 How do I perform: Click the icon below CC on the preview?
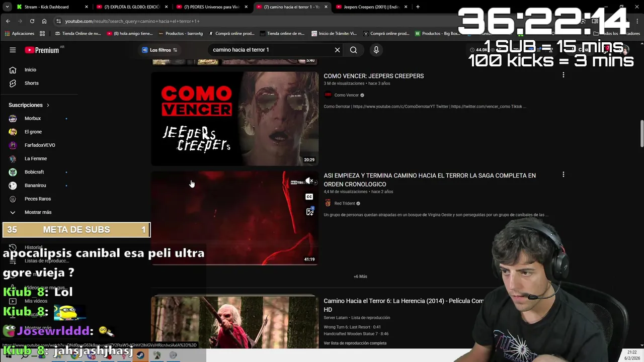pyautogui.click(x=309, y=212)
